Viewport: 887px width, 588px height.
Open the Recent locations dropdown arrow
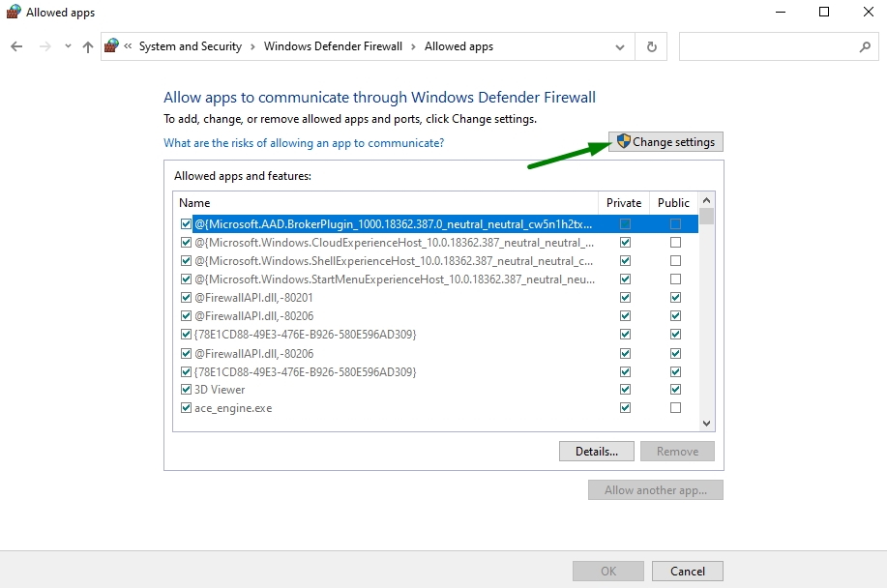coord(68,46)
